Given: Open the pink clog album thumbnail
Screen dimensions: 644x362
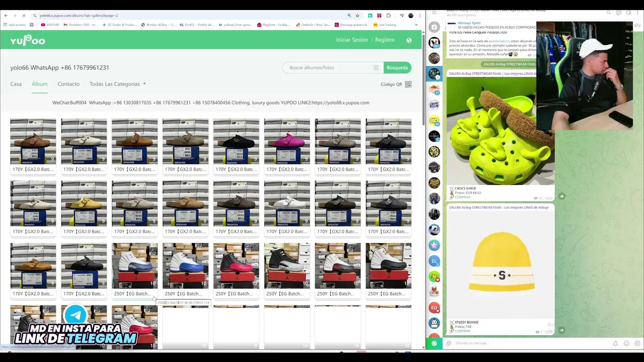Looking at the screenshot, I should (x=287, y=141).
